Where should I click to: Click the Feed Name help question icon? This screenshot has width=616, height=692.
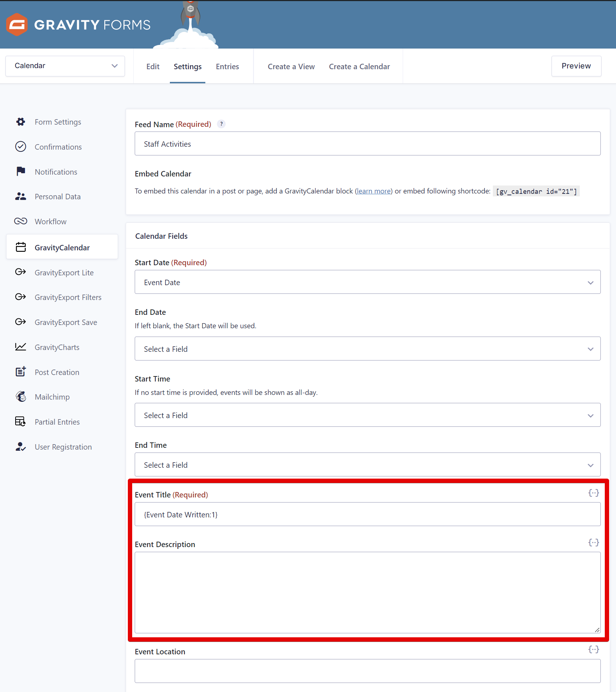coord(221,124)
